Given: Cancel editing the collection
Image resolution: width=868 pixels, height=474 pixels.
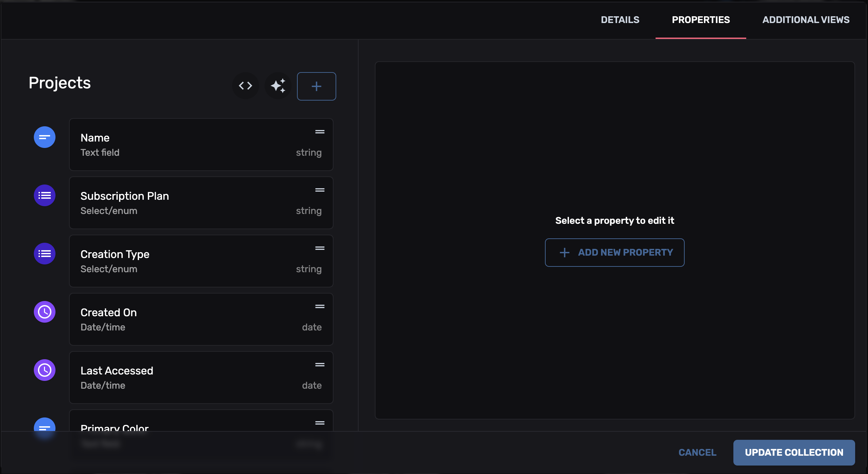Looking at the screenshot, I should click(x=697, y=452).
